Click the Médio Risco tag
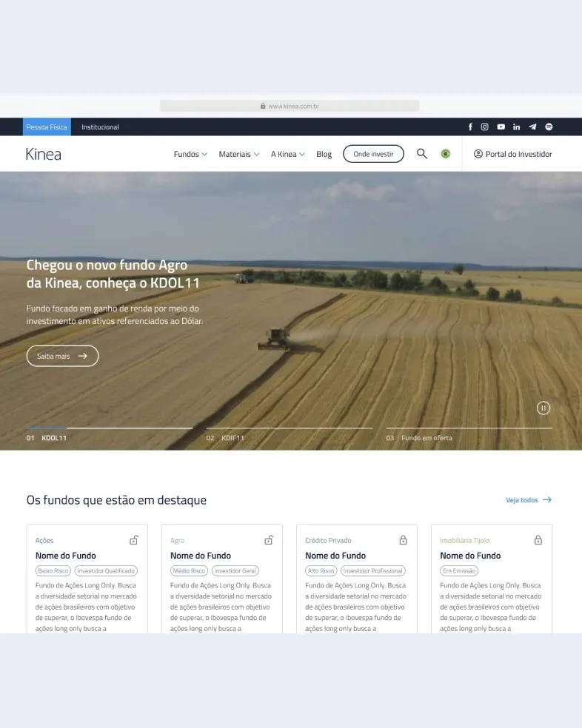The image size is (582, 728). click(x=189, y=570)
